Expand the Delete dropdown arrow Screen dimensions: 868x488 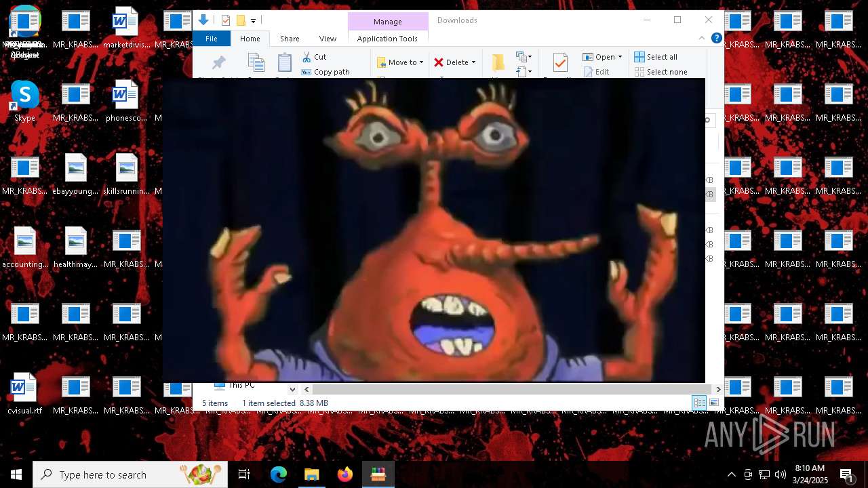tap(473, 62)
